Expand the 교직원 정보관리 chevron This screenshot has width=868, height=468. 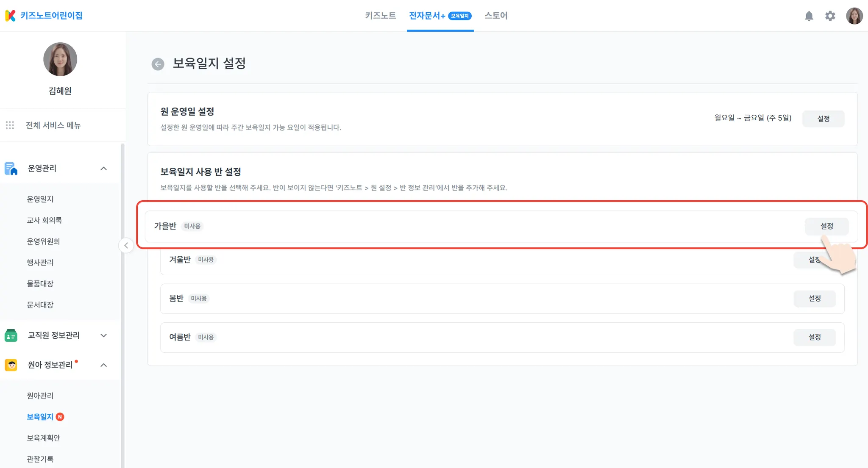pyautogui.click(x=103, y=335)
